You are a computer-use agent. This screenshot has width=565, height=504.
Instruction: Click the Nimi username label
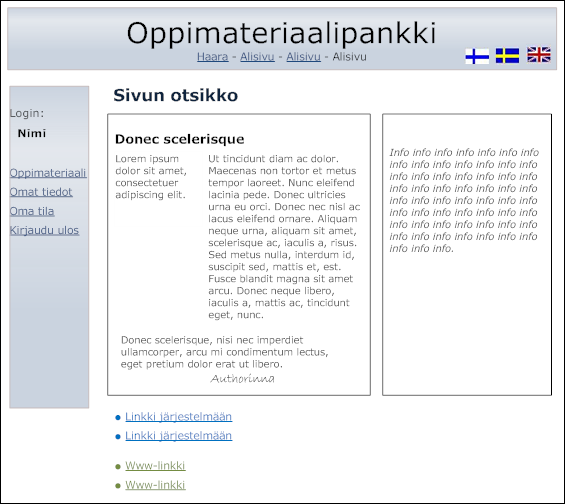[x=32, y=133]
